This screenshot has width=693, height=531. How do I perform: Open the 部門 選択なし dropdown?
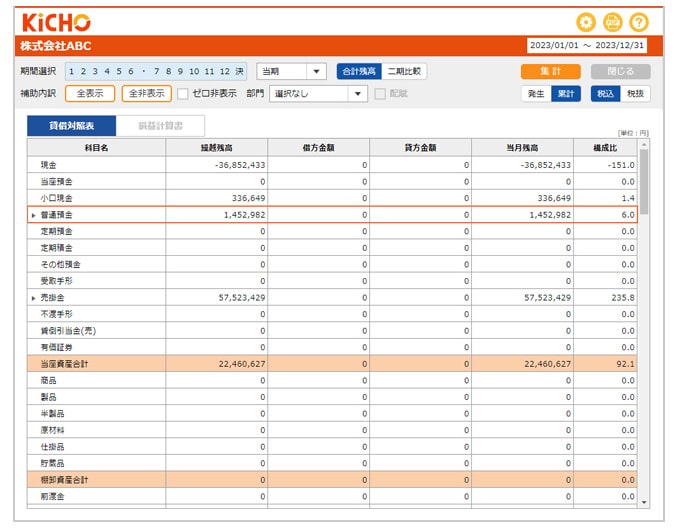click(318, 94)
